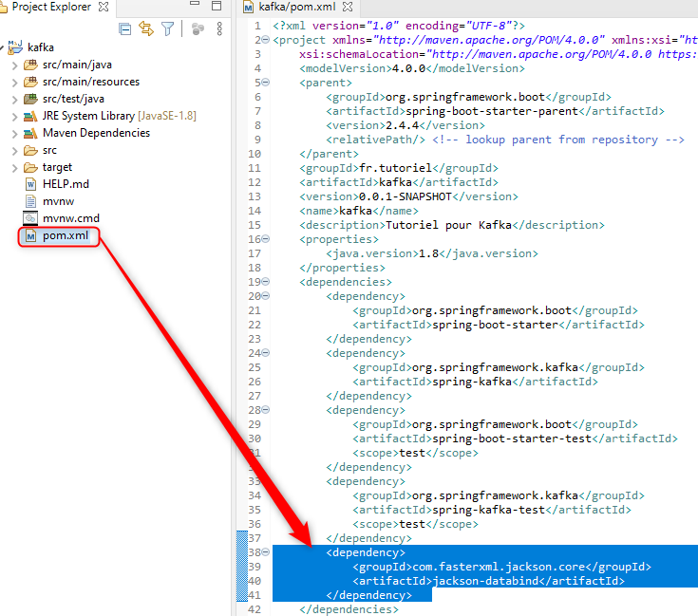Viewport: 698px width, 616px height.
Task: Click the mvnw.cmd file icon
Action: (29, 218)
